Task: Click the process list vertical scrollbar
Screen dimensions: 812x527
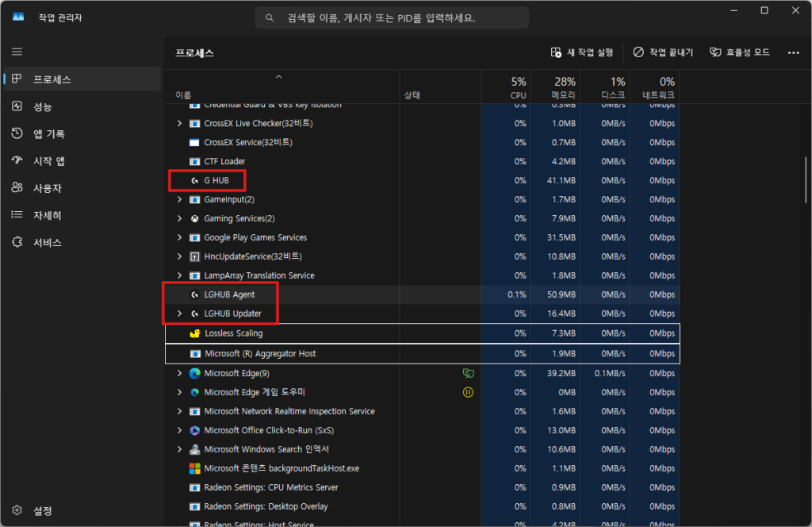Action: click(806, 180)
